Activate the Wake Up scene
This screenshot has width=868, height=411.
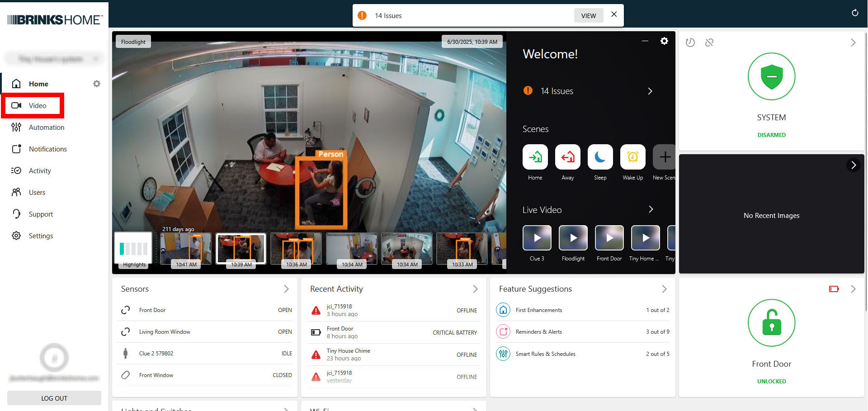[x=633, y=157]
